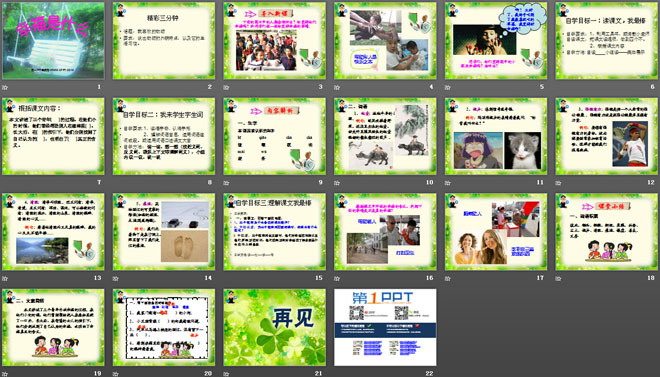Click the animation star icon under slide 4

pos(337,88)
